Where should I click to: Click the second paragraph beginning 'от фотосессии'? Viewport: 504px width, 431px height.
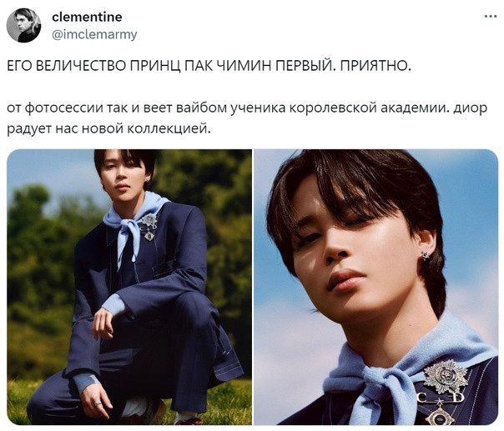[x=247, y=118]
